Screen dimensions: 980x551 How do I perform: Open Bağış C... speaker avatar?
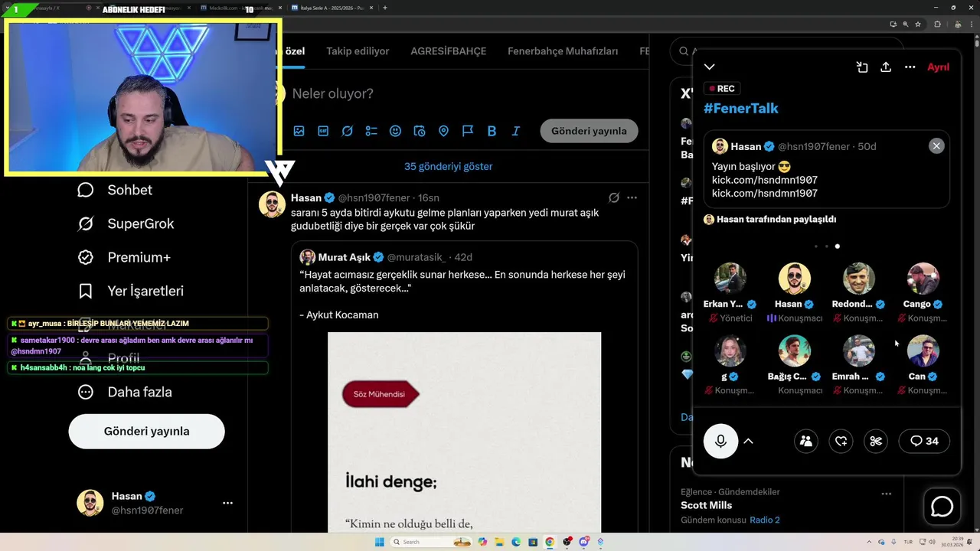click(x=795, y=351)
